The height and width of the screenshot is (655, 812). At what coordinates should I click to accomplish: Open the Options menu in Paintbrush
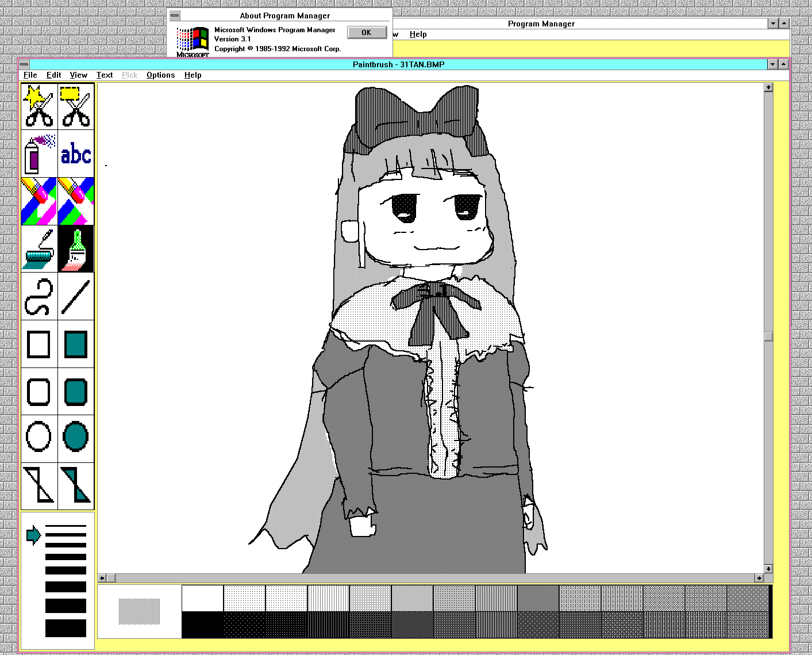(160, 75)
